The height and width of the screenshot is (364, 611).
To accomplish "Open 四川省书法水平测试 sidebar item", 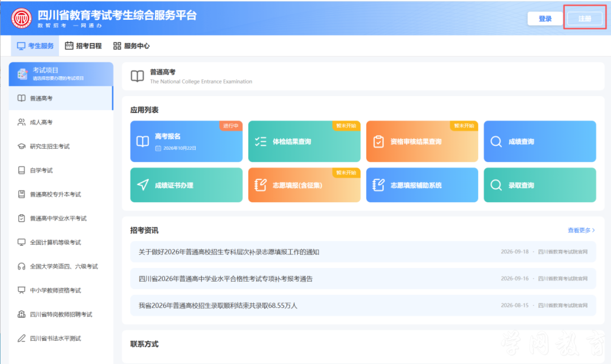I will (61, 339).
